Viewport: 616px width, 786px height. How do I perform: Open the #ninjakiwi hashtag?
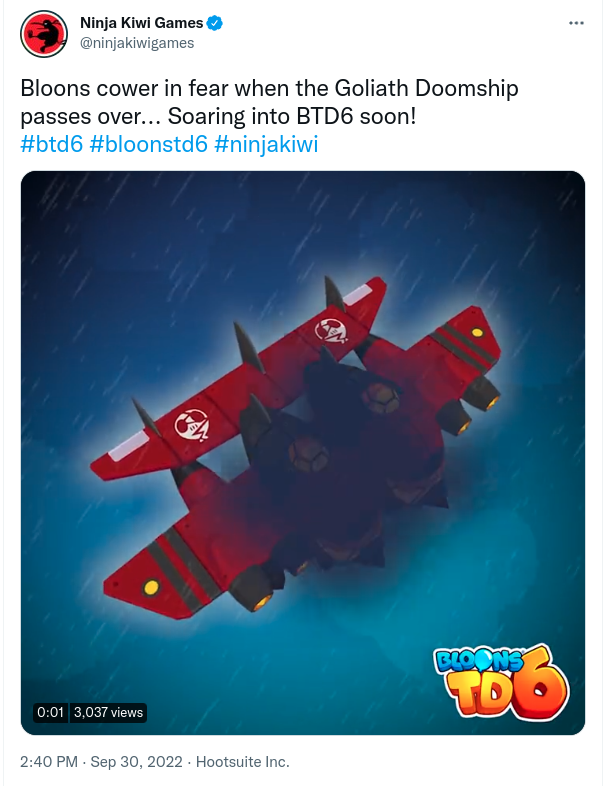click(x=266, y=145)
